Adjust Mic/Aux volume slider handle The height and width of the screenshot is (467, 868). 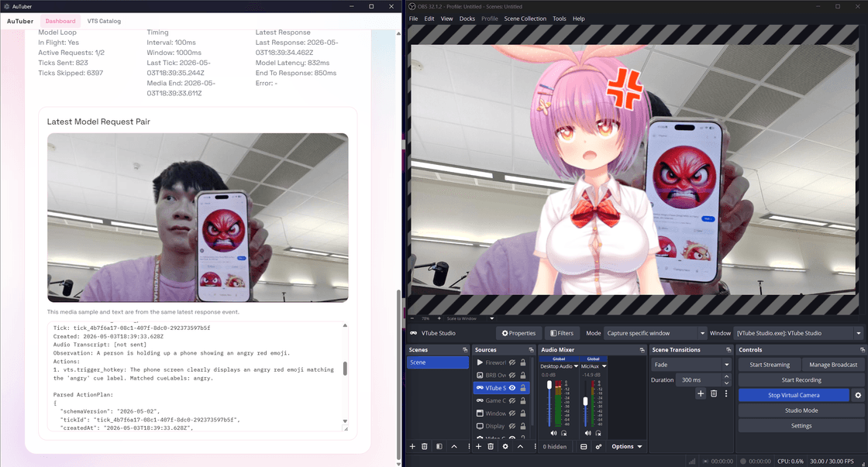(585, 401)
